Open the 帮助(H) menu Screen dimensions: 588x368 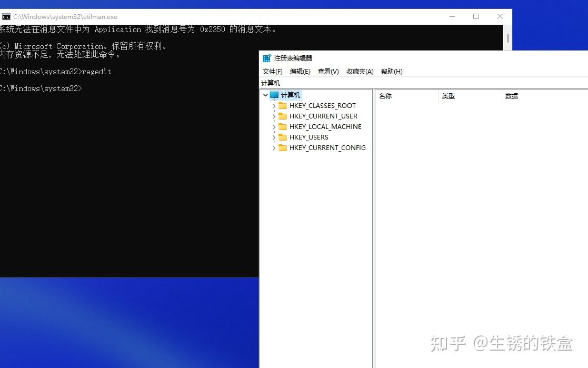point(392,71)
